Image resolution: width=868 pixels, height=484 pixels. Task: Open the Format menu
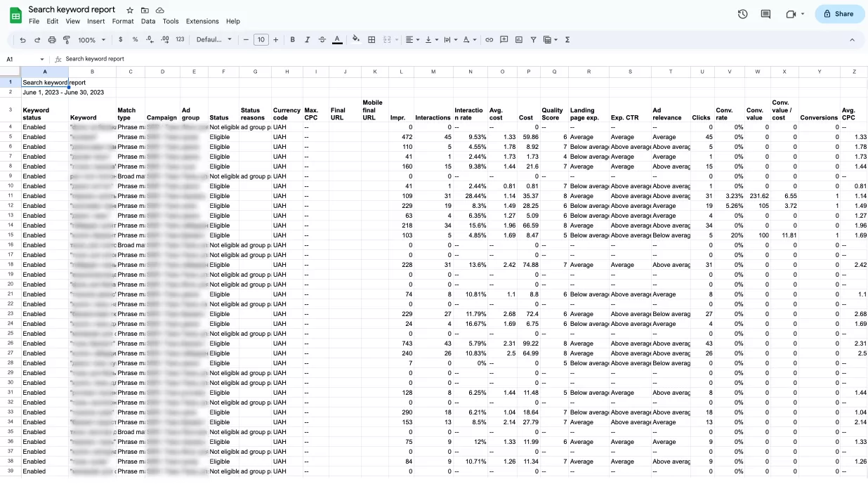click(x=123, y=22)
